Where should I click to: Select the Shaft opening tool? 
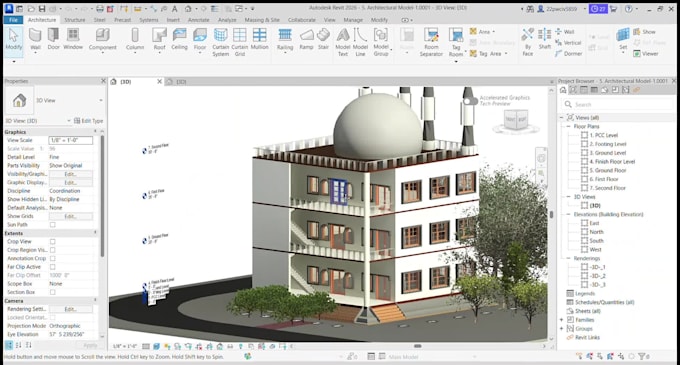point(545,39)
